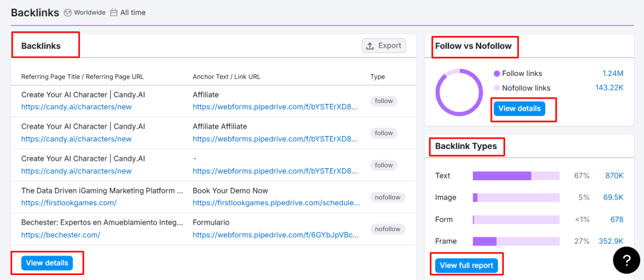Click the nofollow badge in Bechester row
The height and width of the screenshot is (280, 644).
(387, 229)
